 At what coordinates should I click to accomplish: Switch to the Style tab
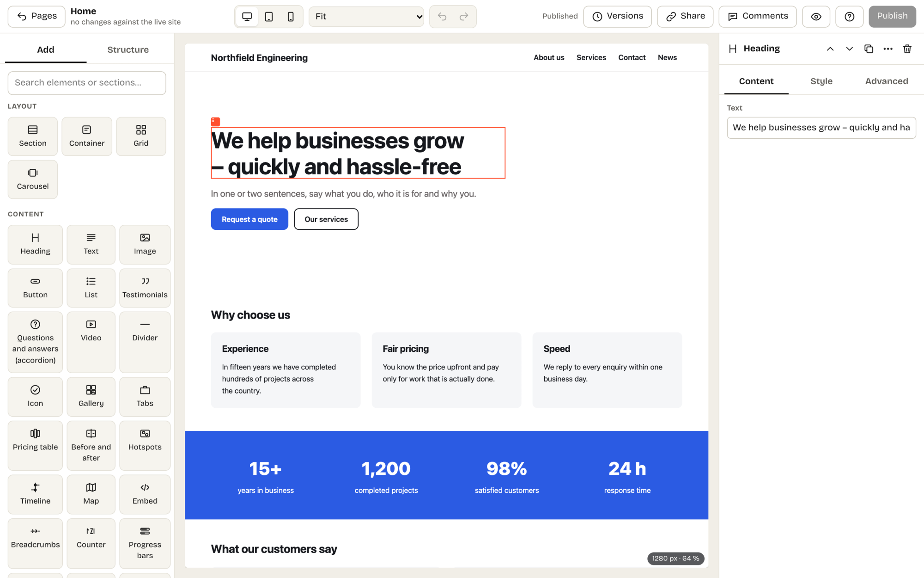(821, 81)
